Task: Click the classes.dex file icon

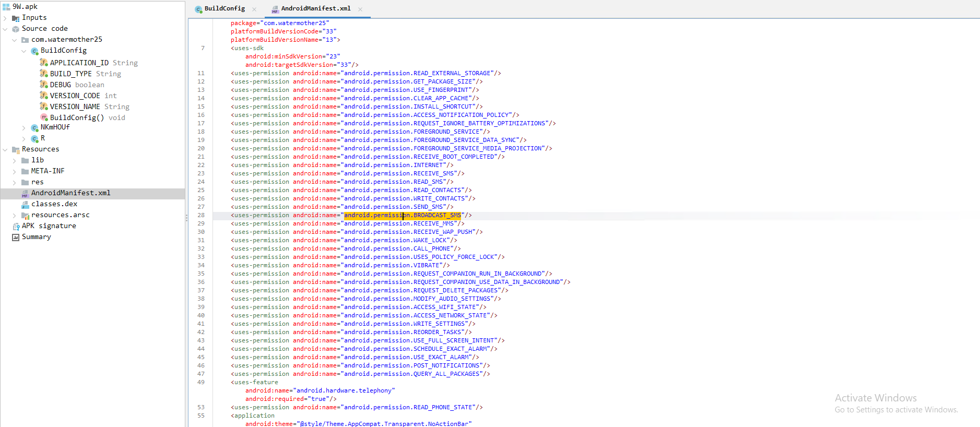Action: (x=25, y=205)
